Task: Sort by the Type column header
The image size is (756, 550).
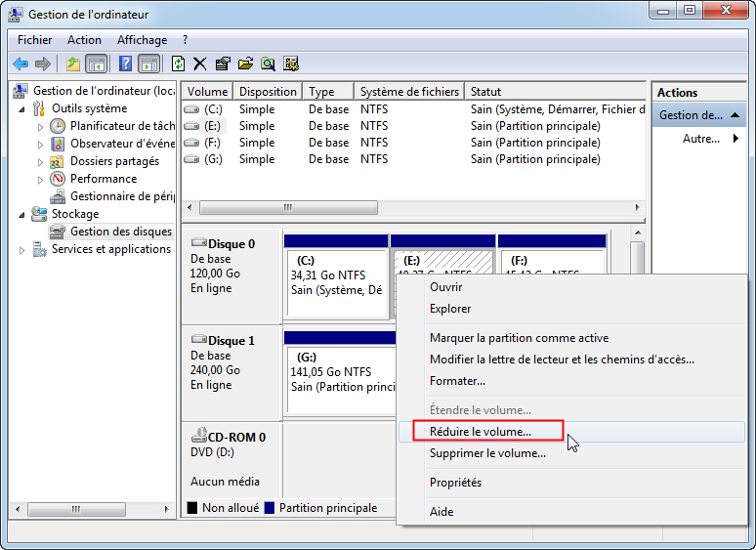Action: [x=328, y=92]
